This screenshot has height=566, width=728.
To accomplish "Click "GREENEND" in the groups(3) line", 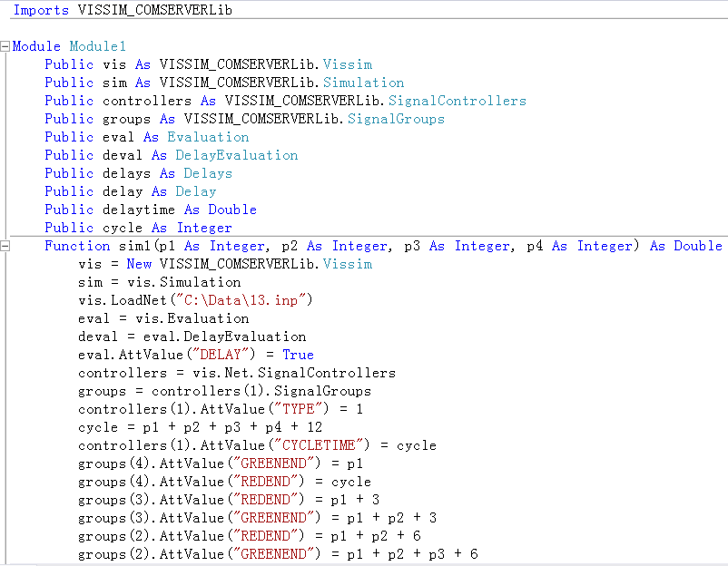I will click(274, 518).
